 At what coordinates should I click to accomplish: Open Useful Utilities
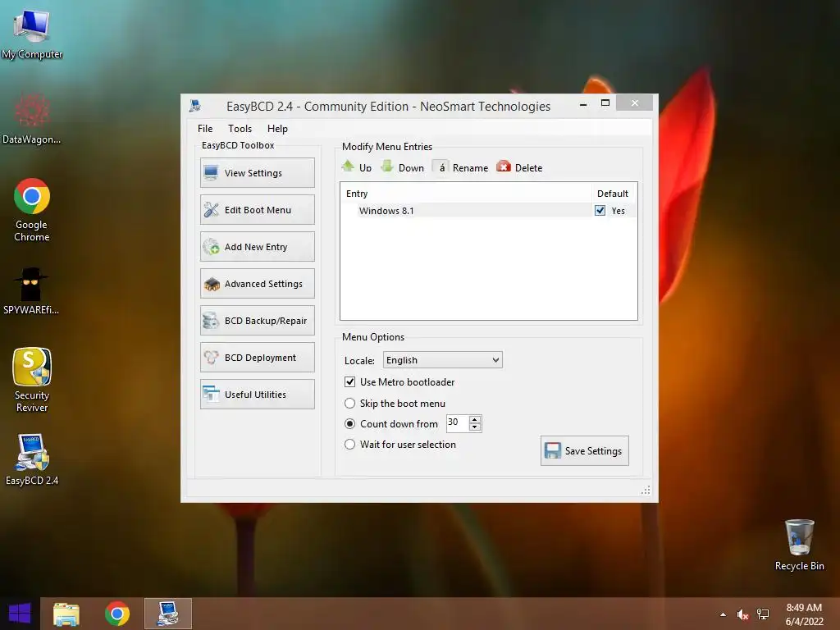(x=257, y=395)
